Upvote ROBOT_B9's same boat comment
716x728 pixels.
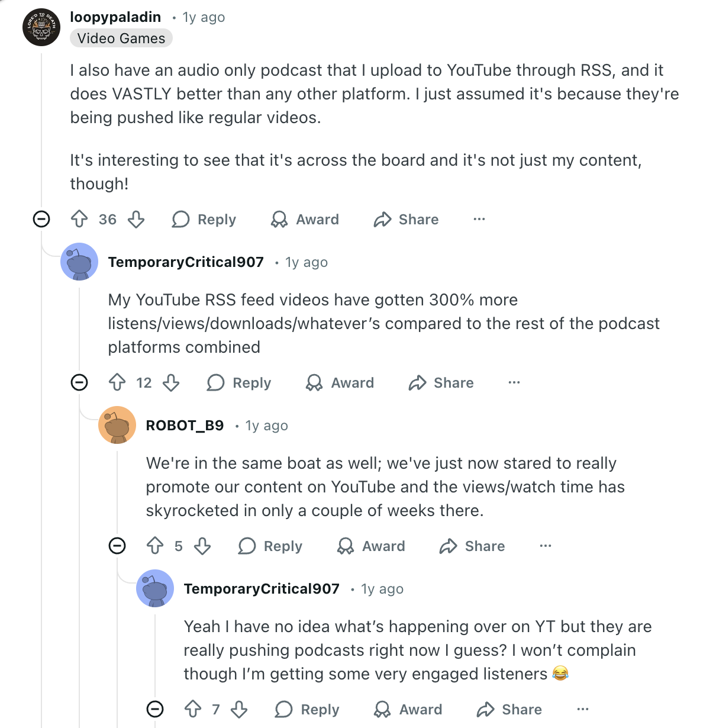click(155, 546)
